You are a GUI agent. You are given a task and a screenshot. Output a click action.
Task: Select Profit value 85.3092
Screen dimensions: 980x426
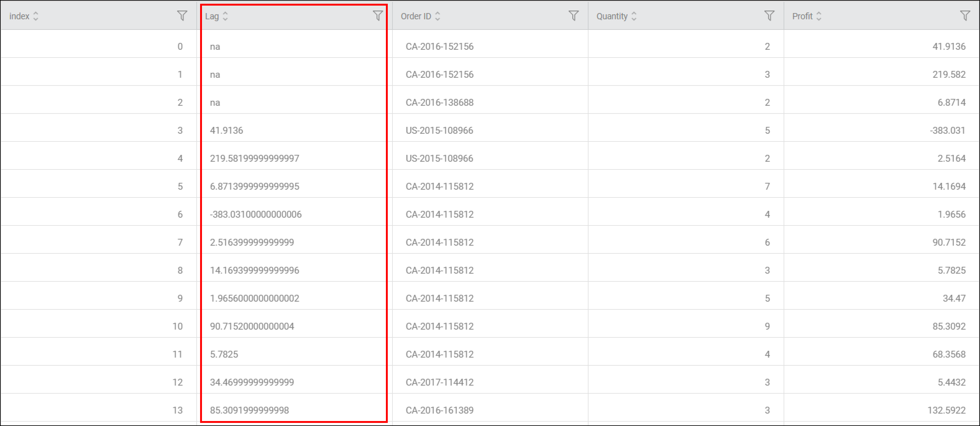(x=949, y=326)
